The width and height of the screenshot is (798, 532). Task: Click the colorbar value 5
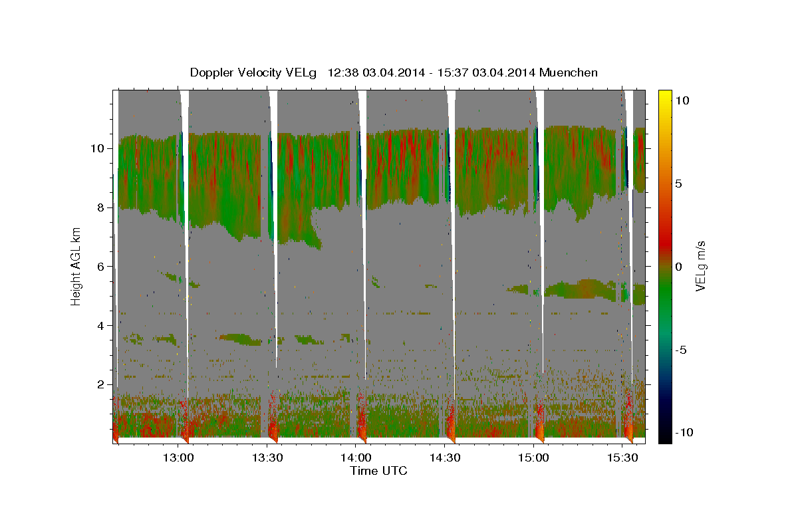[x=678, y=184]
